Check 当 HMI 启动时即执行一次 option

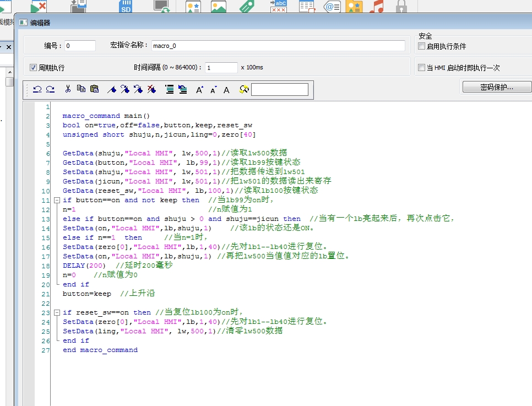point(422,68)
